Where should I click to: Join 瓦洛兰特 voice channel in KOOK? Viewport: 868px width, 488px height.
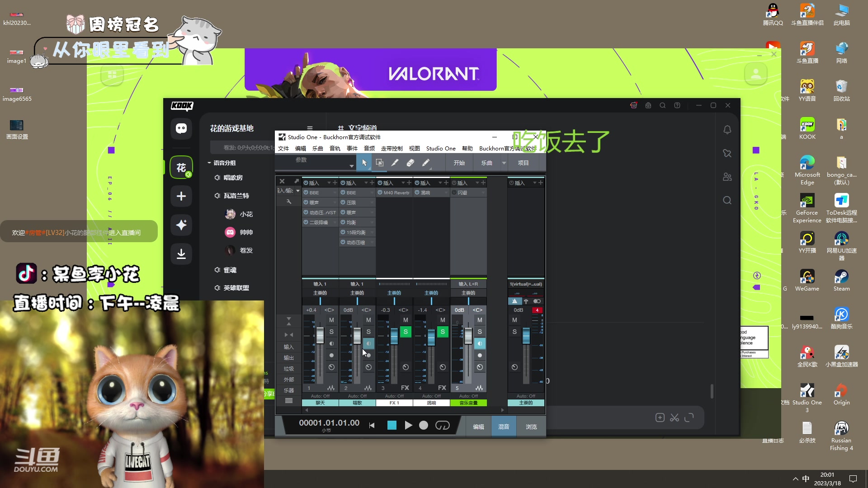click(236, 196)
